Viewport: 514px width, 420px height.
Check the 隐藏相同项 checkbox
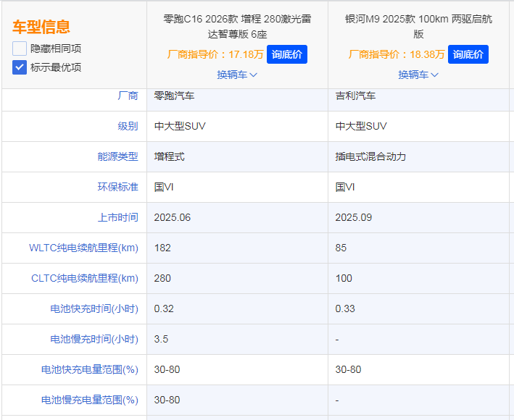(x=20, y=49)
